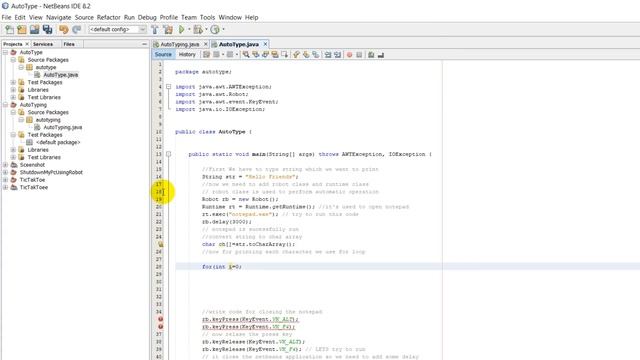
Task: Click the Clean and Build Project icon
Action: pos(168,29)
